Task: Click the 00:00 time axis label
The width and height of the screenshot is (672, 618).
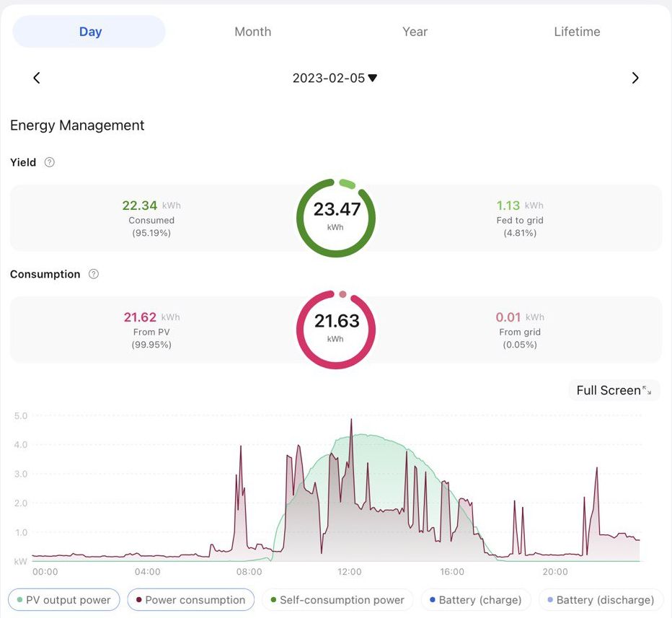Action: (45, 572)
